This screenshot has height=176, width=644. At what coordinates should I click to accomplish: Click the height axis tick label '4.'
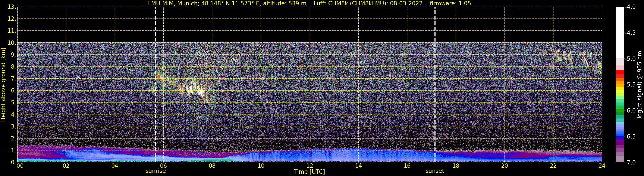(13, 115)
